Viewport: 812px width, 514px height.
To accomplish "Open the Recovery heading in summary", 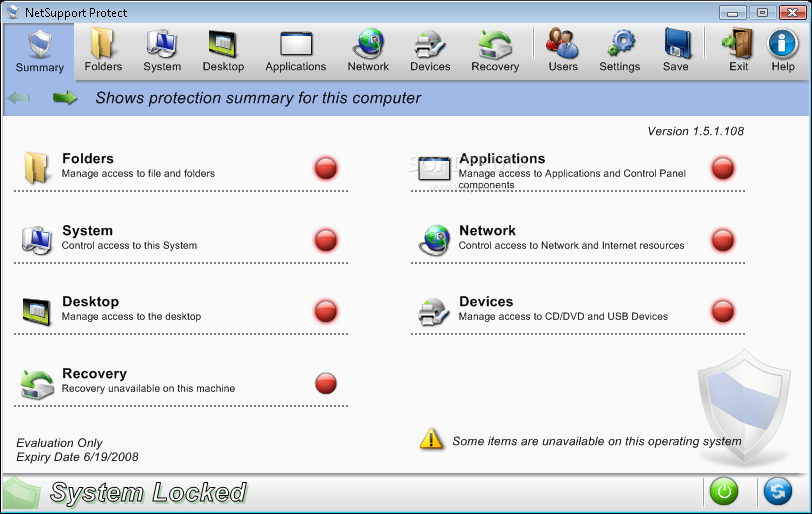I will click(x=94, y=374).
